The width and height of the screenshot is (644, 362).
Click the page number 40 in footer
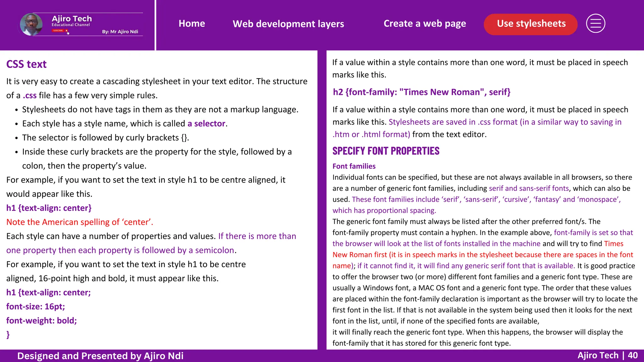point(633,355)
